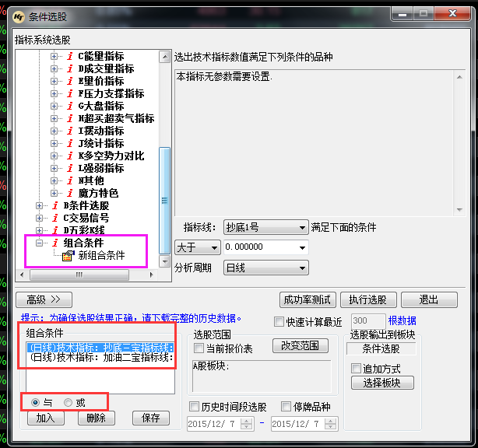The image size is (478, 448).
Task: Enable the 快速计算最近 checkbox
Action: tap(279, 321)
